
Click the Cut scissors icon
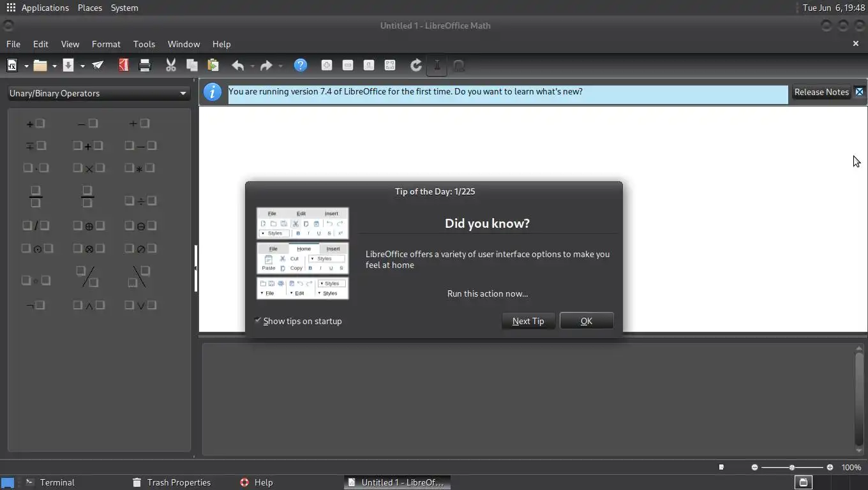[x=171, y=65]
